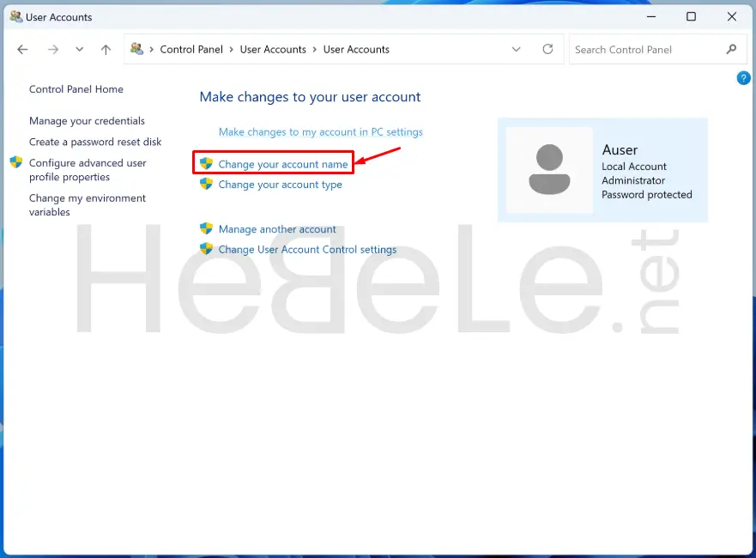This screenshot has height=558, width=756.
Task: Maximize the User Accounts window
Action: [x=692, y=16]
